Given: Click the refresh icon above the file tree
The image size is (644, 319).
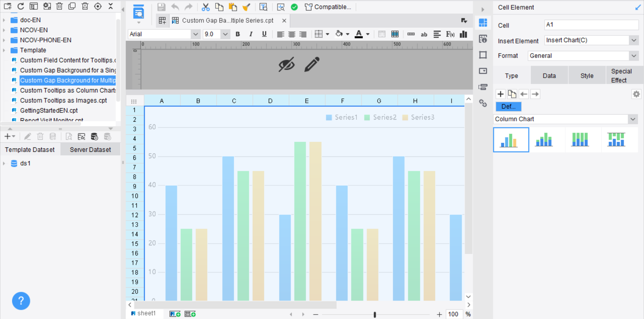Looking at the screenshot, I should coord(21,6).
